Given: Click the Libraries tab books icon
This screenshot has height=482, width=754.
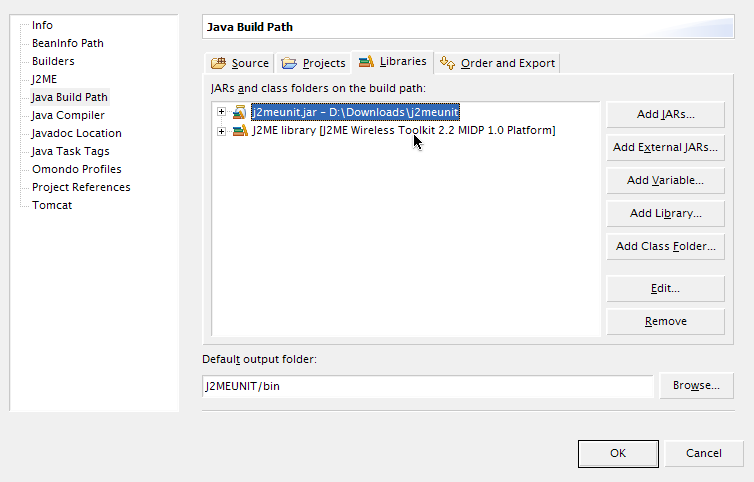Looking at the screenshot, I should coord(367,62).
